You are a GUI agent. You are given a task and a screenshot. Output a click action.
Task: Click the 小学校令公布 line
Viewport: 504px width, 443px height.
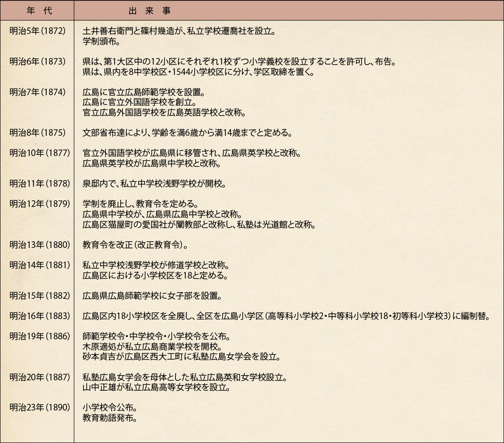110,408
